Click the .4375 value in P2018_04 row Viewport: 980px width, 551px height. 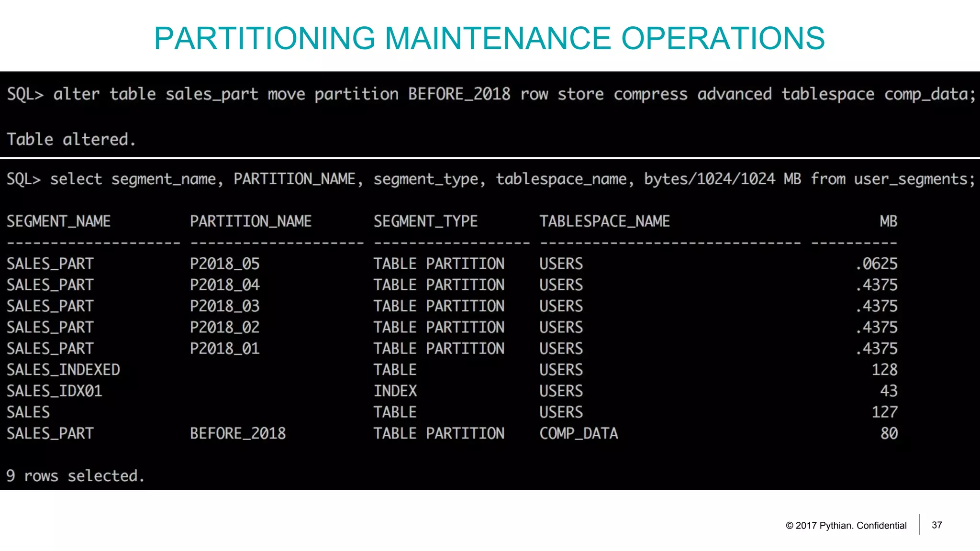(877, 285)
